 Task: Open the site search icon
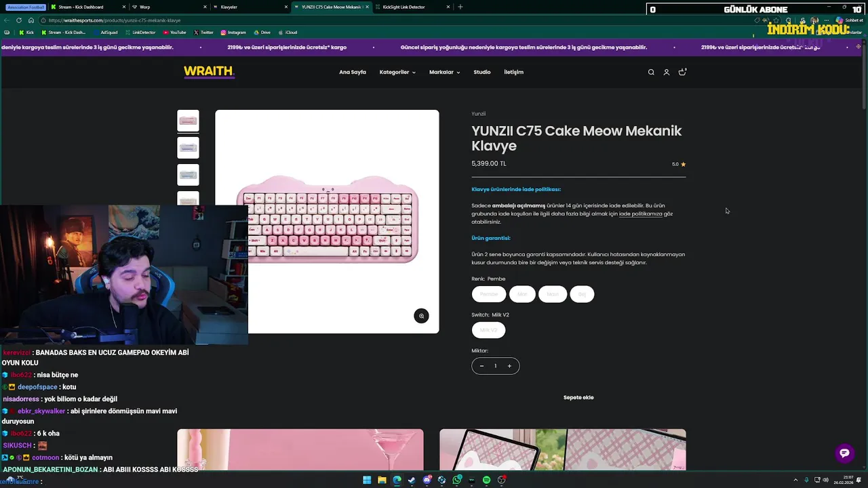click(x=651, y=72)
